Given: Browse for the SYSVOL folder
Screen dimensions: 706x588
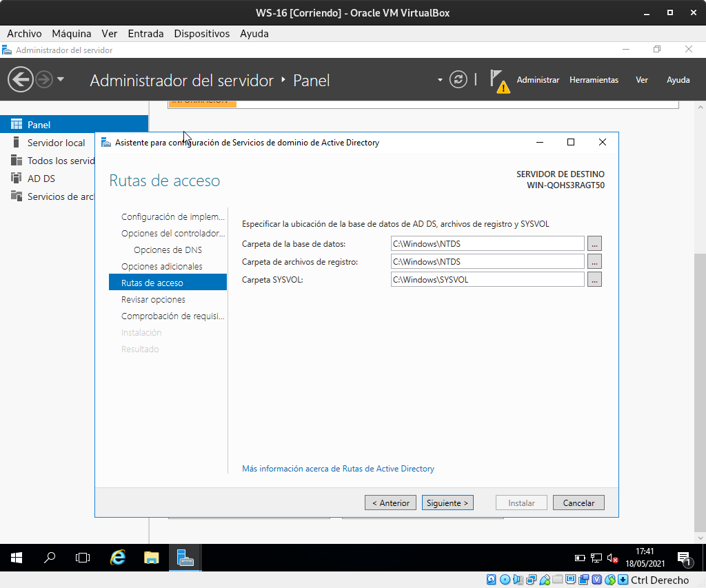Looking at the screenshot, I should click(x=594, y=279).
